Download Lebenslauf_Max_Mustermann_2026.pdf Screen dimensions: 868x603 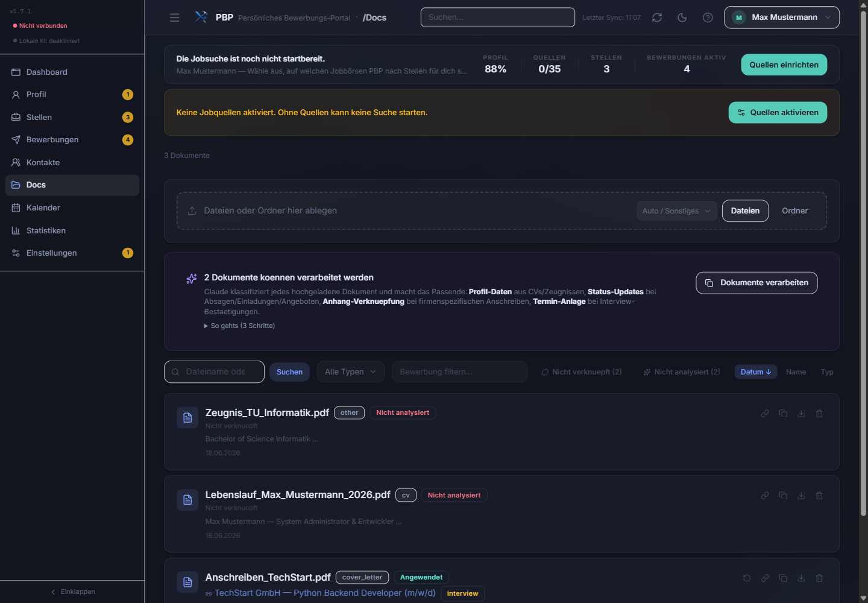click(x=801, y=496)
